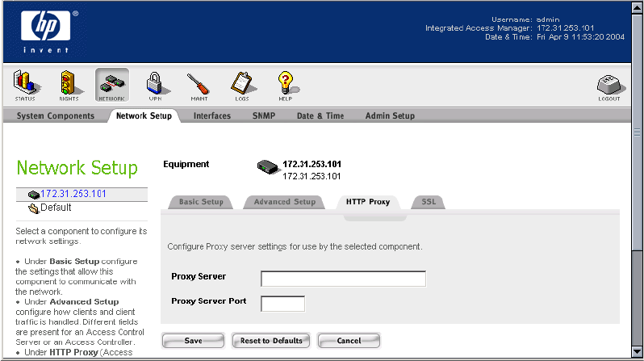Switch to System Components tab

pos(54,116)
